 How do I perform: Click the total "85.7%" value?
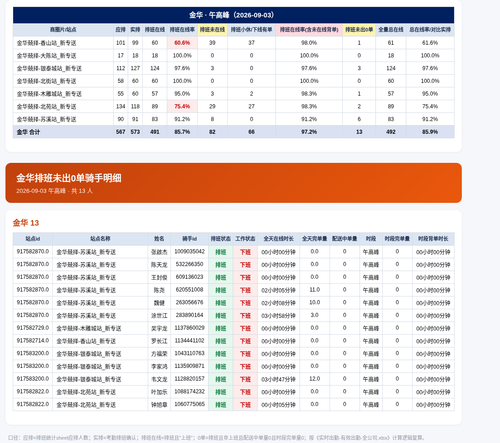coord(182,132)
